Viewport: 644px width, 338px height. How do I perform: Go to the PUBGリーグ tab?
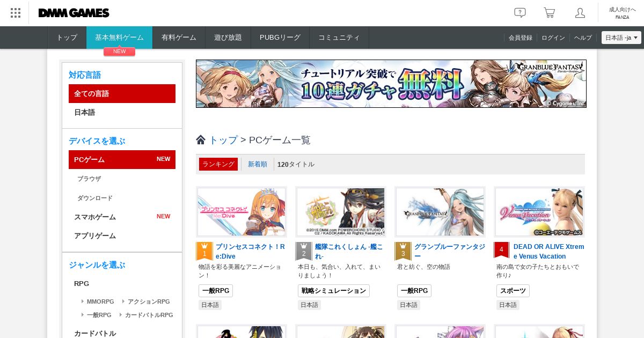pos(280,38)
